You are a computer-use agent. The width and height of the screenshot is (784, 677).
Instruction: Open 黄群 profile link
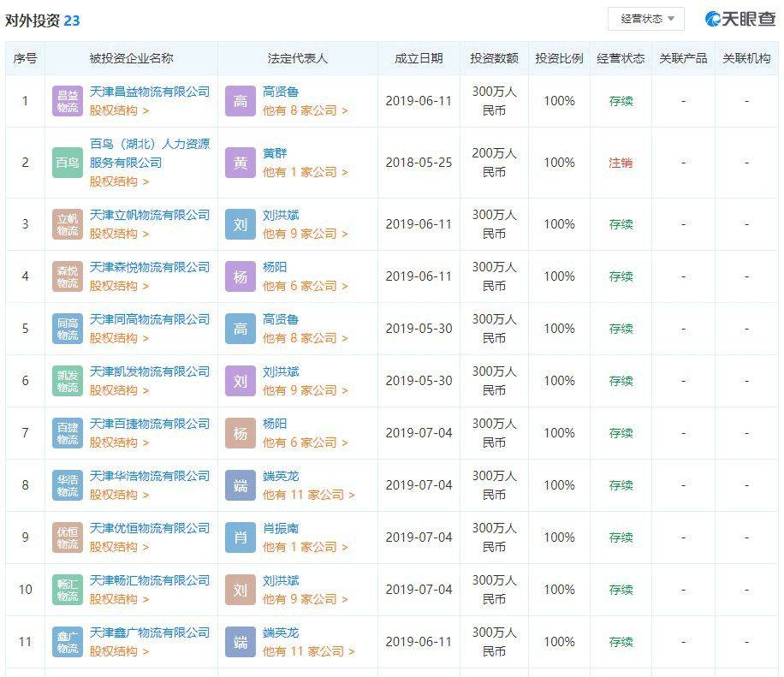click(275, 153)
